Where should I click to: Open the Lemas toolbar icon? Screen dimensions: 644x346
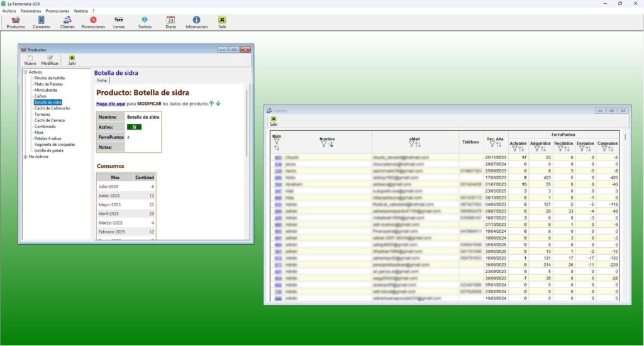[x=119, y=23]
